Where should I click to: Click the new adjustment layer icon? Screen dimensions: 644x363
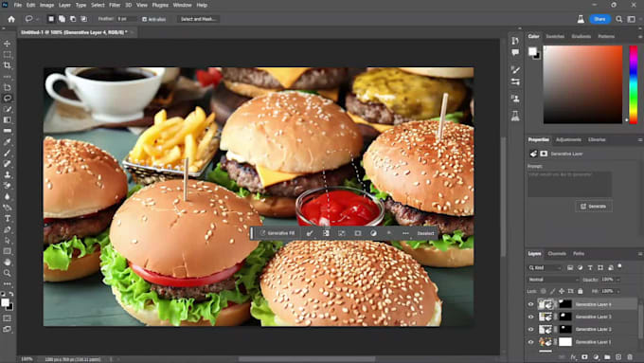point(596,356)
